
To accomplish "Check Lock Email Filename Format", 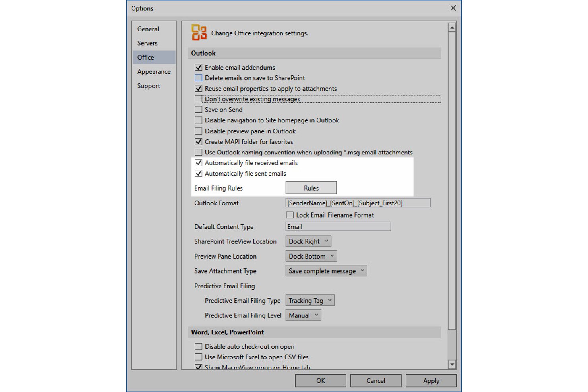I will (290, 215).
